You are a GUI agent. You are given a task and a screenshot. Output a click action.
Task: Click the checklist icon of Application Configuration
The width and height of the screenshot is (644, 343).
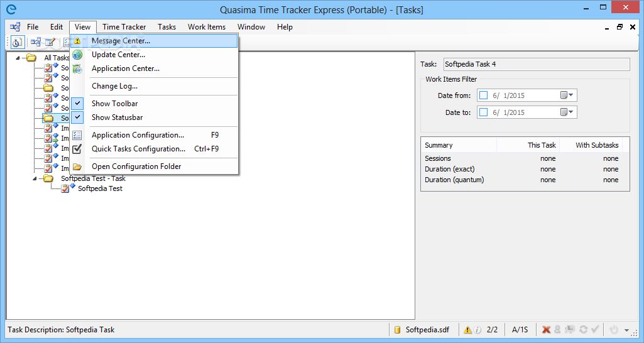[x=77, y=135]
